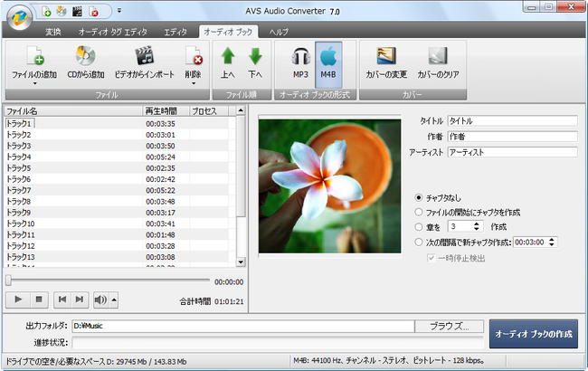
Task: Click the 作者 input field
Action: click(513, 137)
